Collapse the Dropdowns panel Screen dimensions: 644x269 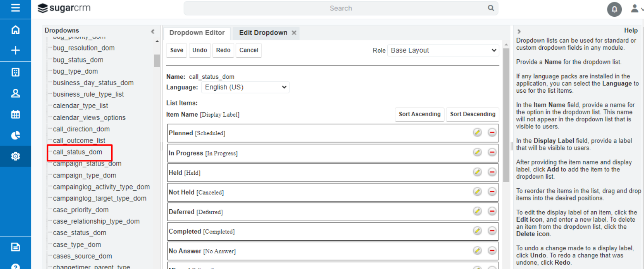tap(153, 31)
